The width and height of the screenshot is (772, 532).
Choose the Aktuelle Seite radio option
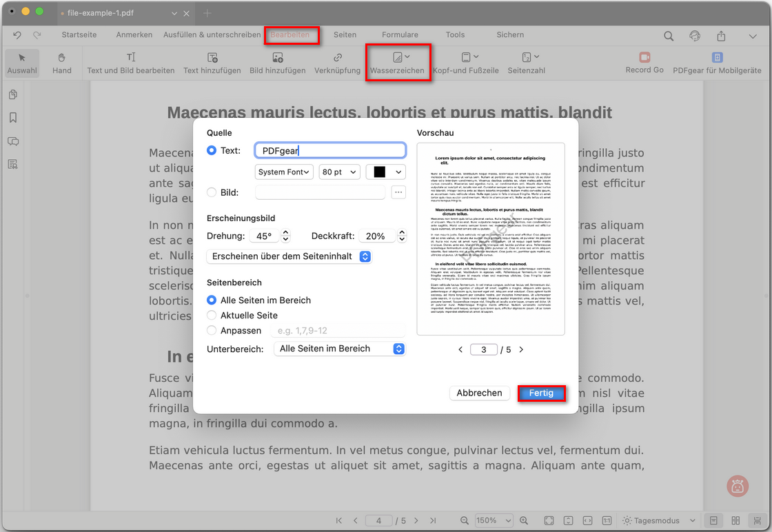pos(212,315)
